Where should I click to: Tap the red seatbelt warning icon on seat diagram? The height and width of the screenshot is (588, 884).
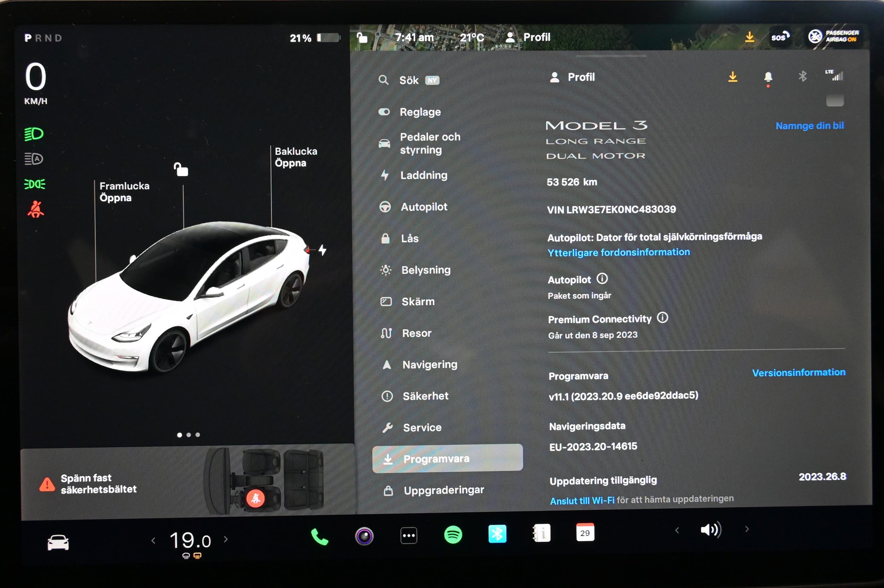coord(255,499)
